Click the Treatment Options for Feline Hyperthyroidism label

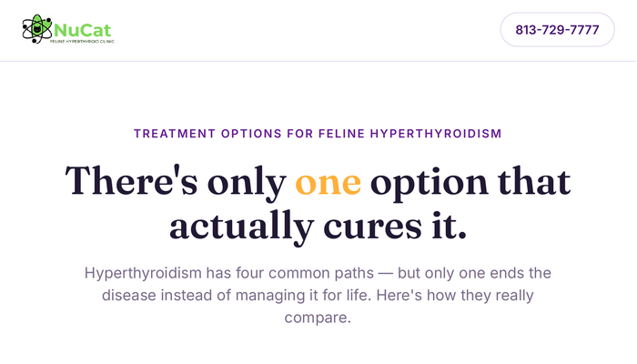318,133
